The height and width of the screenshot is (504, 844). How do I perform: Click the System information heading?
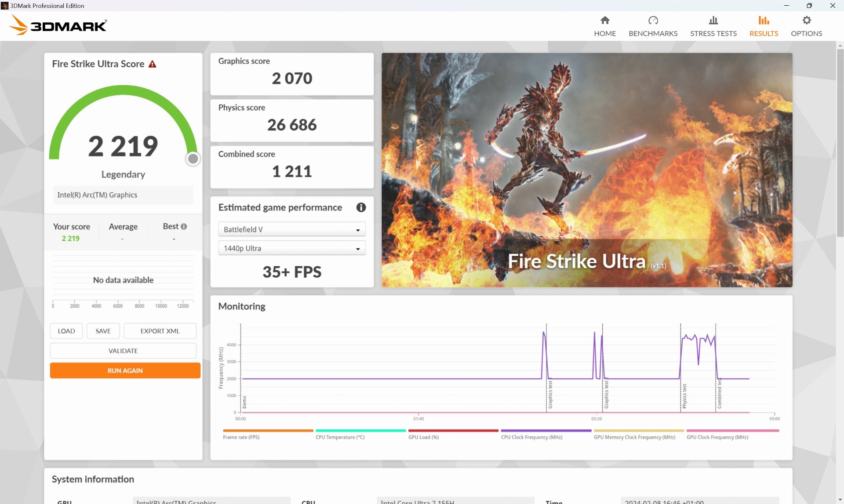tap(93, 479)
